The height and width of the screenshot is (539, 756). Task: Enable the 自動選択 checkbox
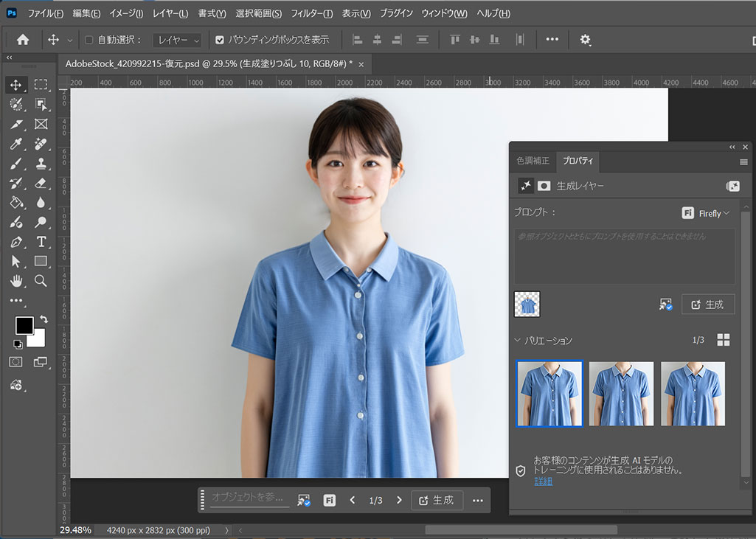tap(89, 40)
